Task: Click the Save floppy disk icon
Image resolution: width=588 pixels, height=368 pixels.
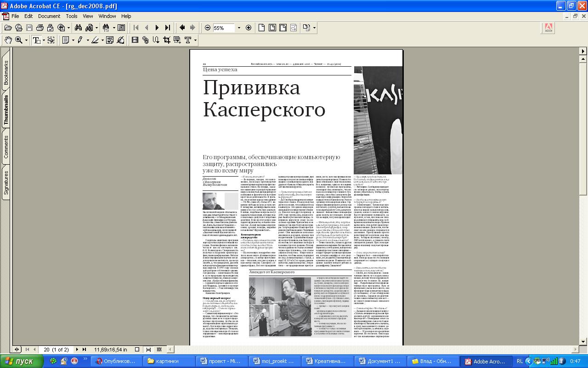Action: 29,28
